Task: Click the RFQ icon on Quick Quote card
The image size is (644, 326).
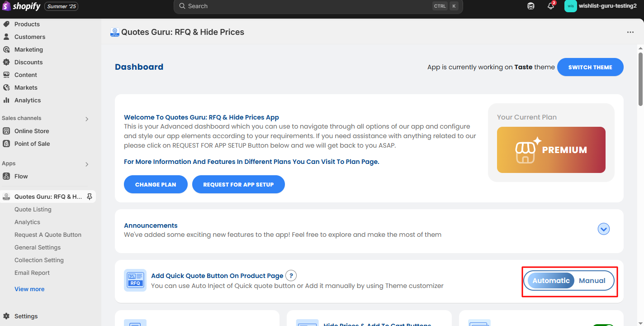Action: (x=135, y=280)
